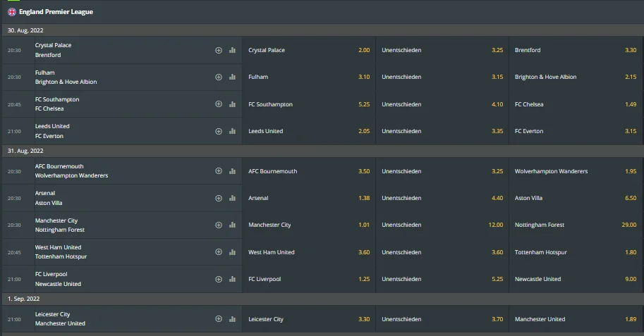Show statistics for Bournemouth vs Wolverhampton match
This screenshot has width=644, height=336.
pyautogui.click(x=232, y=171)
